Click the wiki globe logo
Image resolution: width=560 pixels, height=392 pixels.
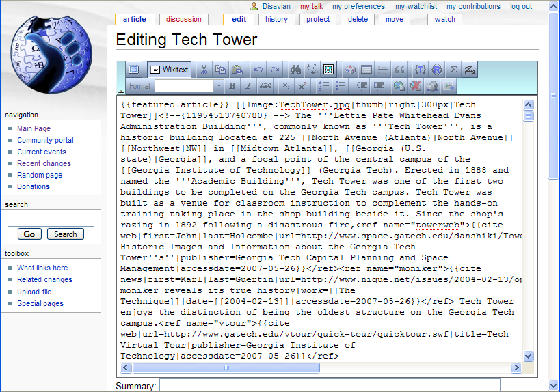[x=51, y=54]
